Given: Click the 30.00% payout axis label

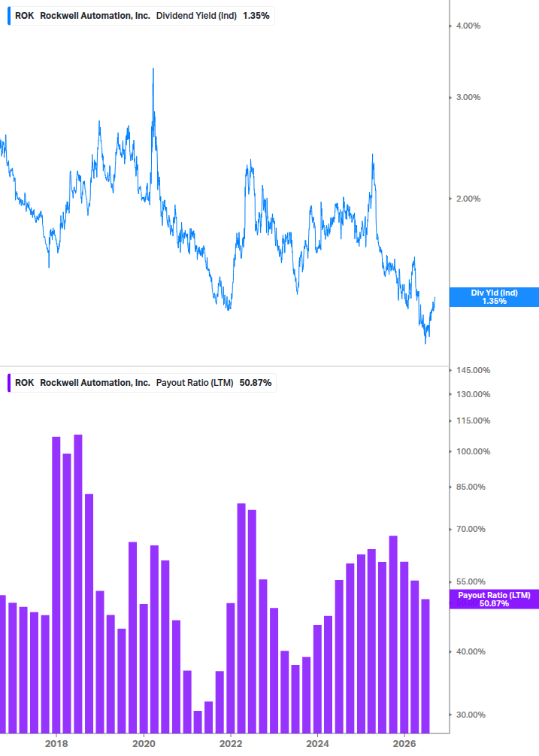Looking at the screenshot, I should pyautogui.click(x=471, y=715).
